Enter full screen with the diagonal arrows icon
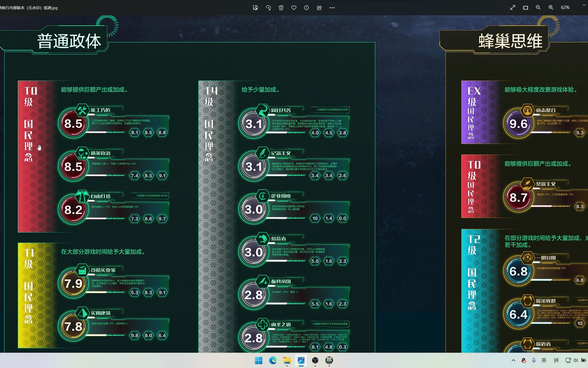The width and height of the screenshot is (588, 368). point(513,8)
